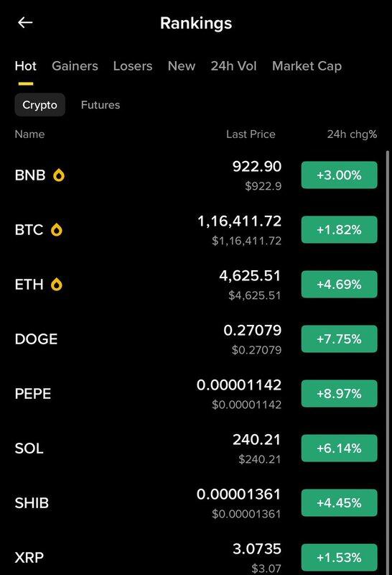
Task: Select the Futures filter
Action: pos(101,105)
